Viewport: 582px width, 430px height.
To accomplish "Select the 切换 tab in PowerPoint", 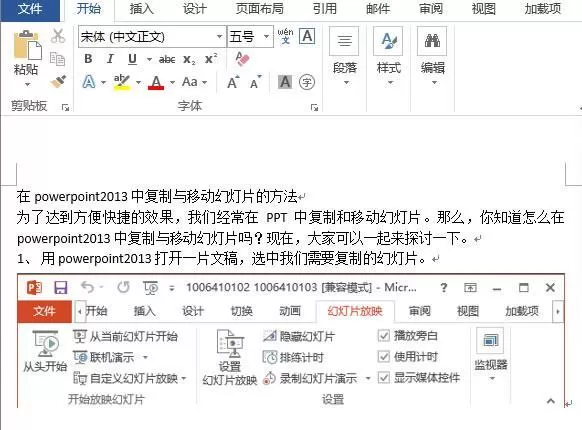I will 242,311.
